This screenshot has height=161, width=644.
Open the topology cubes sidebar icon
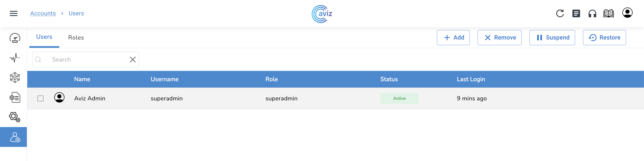point(15,78)
